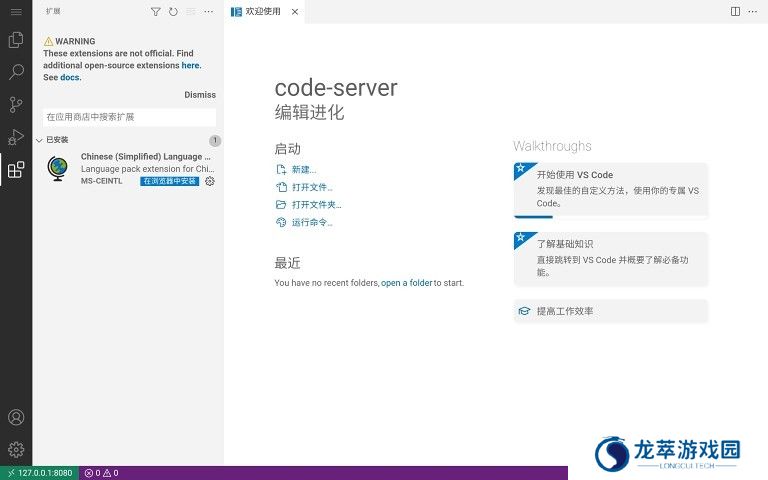Click the warning triangle icon
Viewport: 768px width, 480px height.
48,42
